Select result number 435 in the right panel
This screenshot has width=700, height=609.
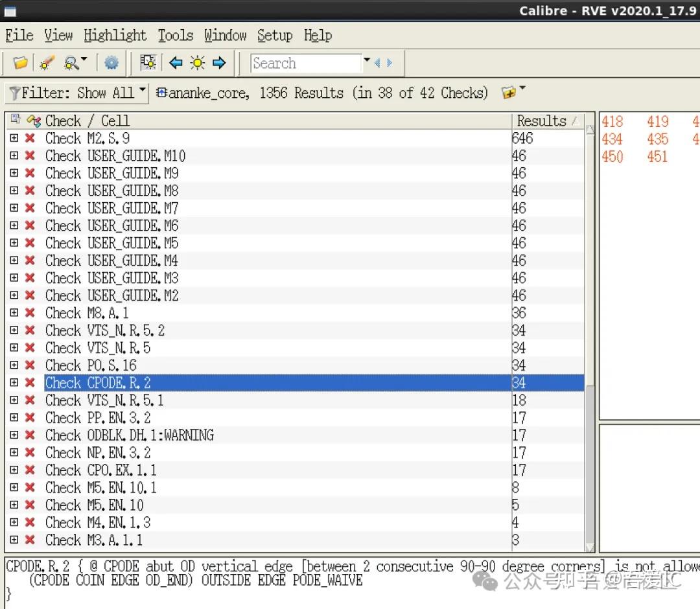[x=657, y=139]
